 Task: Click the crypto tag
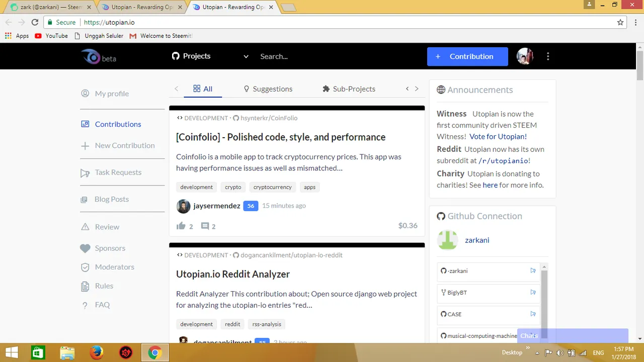click(x=233, y=187)
